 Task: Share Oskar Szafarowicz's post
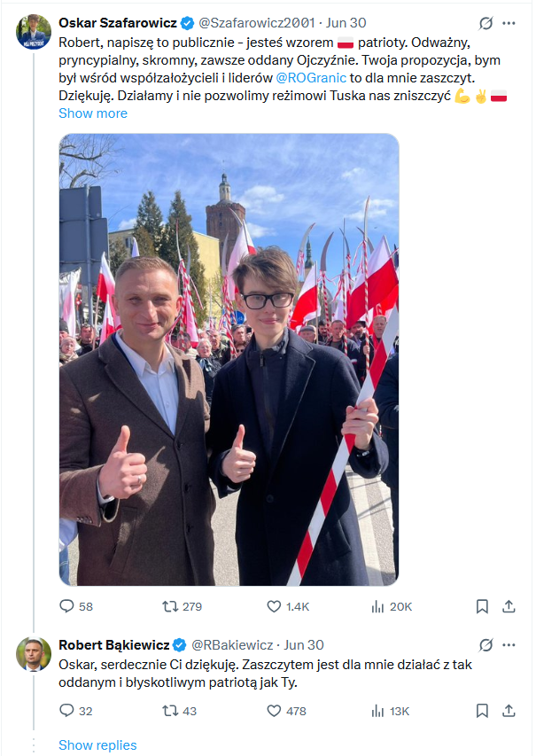point(509,607)
